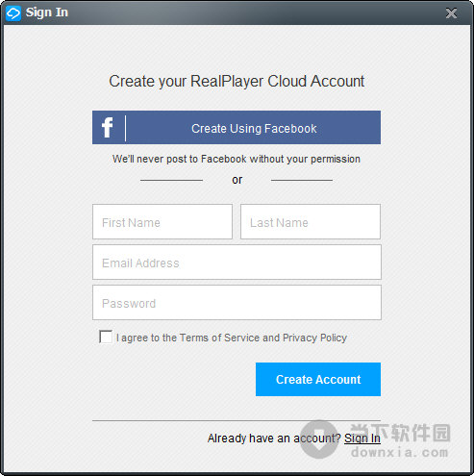Click the RealPlayer Cloud logo in title bar
Screen dimensions: 474x476
click(x=13, y=13)
